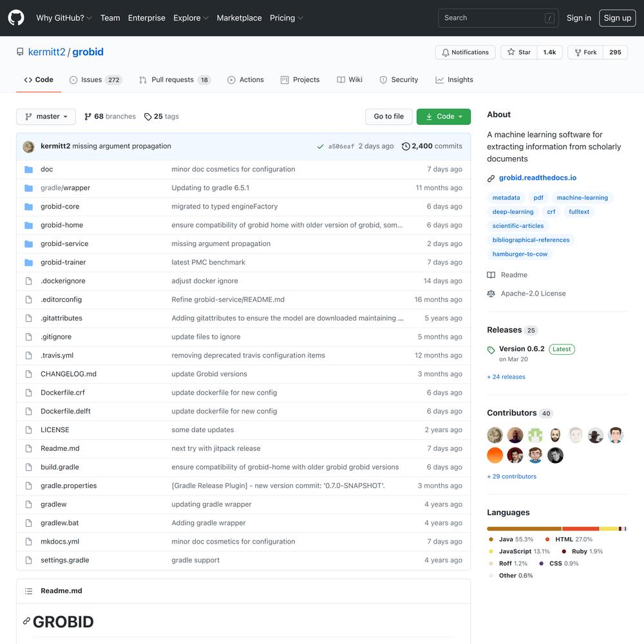Screen dimensions: 644x644
Task: Click the Dockerfile.delft file name
Action: coord(65,411)
